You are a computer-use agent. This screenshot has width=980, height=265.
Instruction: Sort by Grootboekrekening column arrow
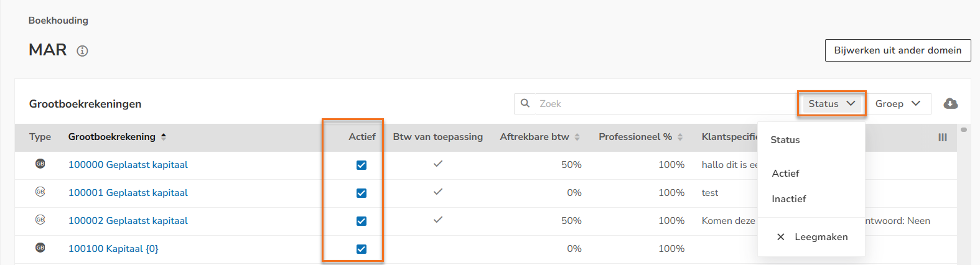click(164, 137)
